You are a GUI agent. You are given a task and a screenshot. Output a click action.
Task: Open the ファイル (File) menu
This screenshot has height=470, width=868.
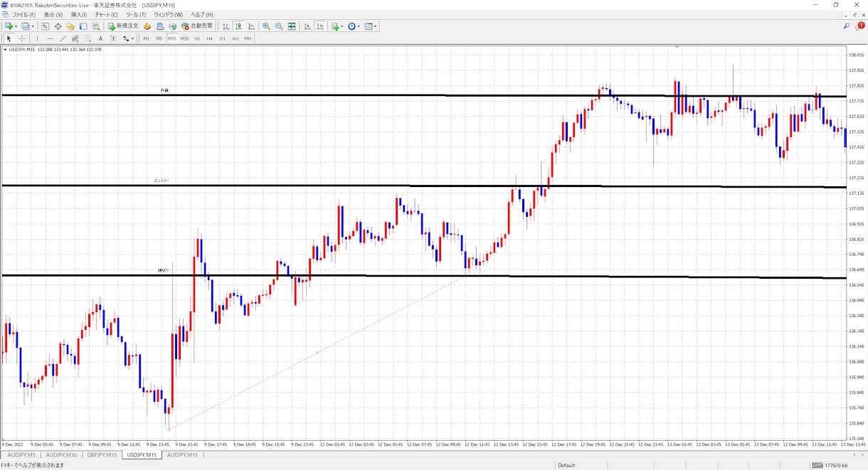[24, 14]
